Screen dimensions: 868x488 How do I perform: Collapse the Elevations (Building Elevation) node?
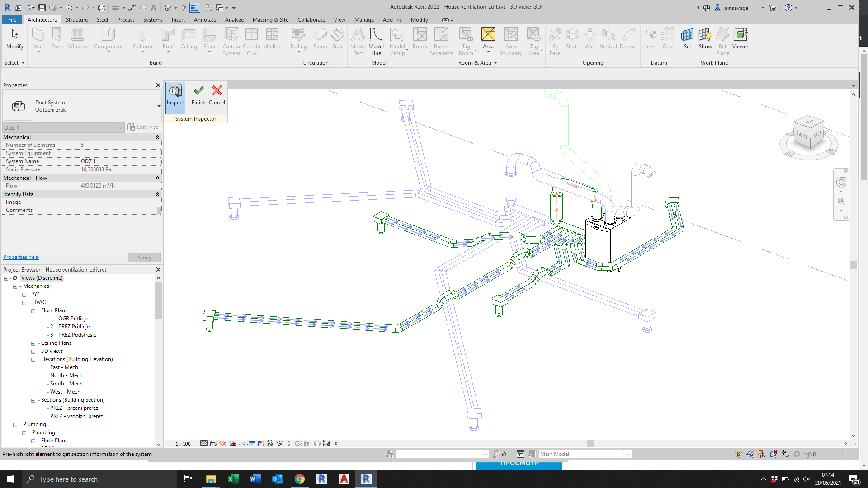tap(33, 360)
